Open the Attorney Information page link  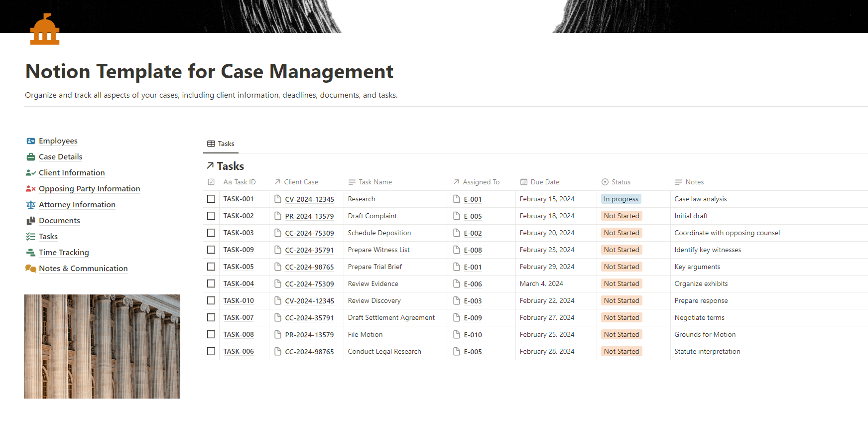[77, 205]
